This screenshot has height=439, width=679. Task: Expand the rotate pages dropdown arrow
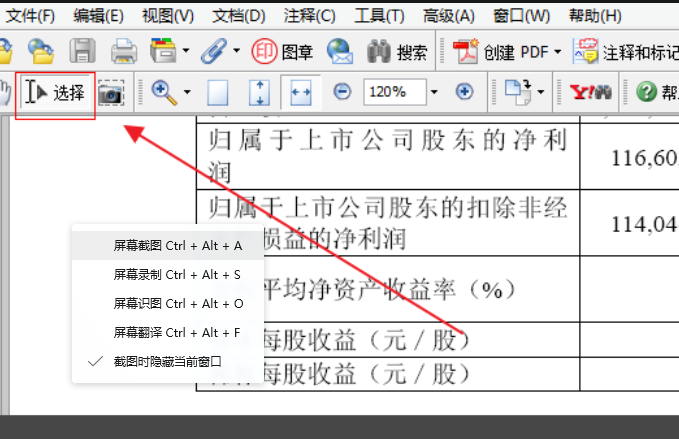[x=541, y=92]
